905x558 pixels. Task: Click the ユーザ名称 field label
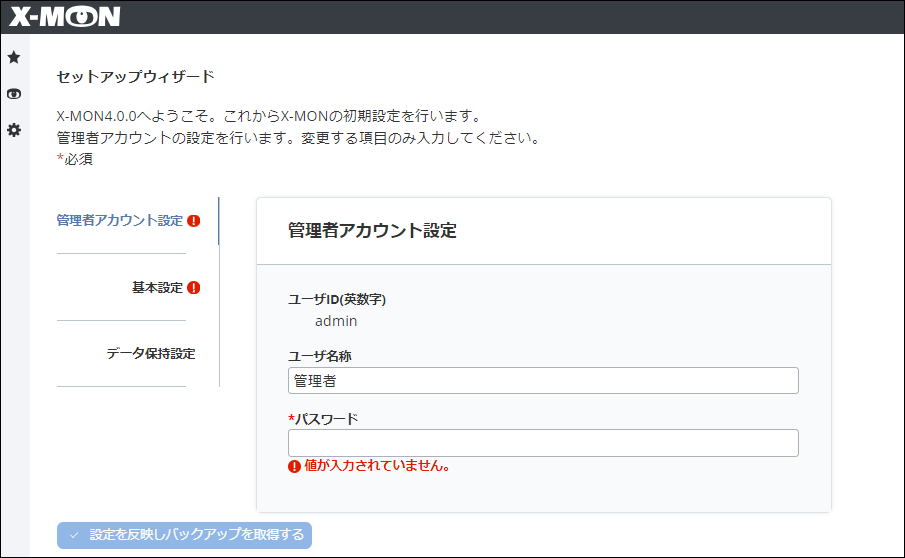pyautogui.click(x=319, y=356)
